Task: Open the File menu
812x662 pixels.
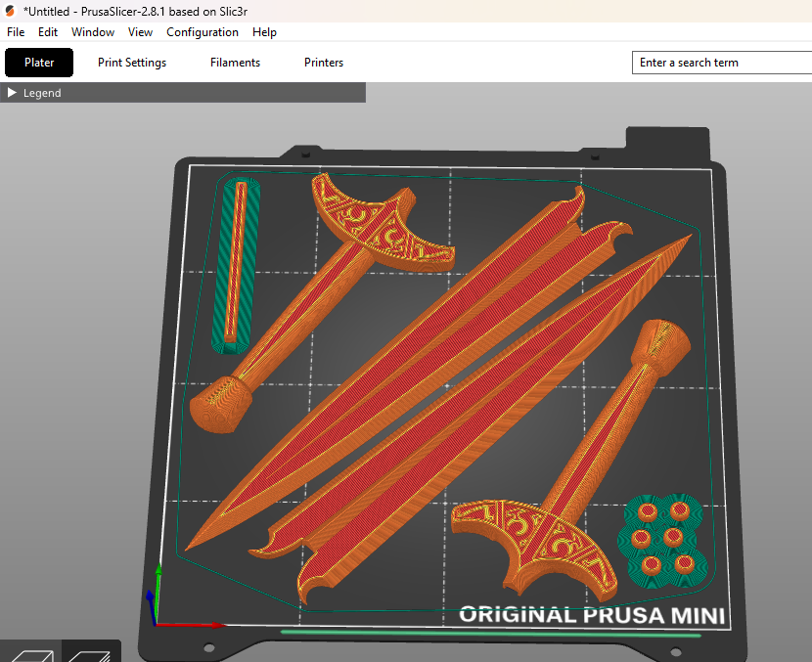Action: 16,32
